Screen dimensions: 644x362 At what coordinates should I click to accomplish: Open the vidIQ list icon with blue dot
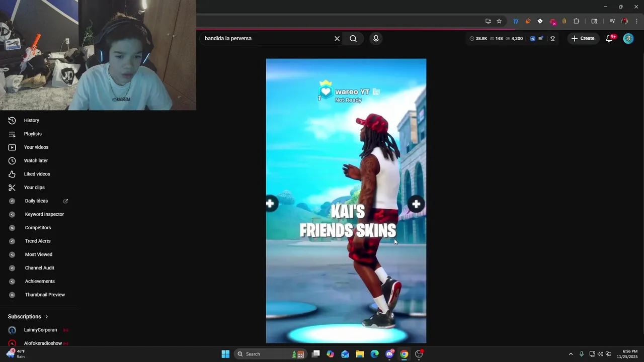point(541,39)
